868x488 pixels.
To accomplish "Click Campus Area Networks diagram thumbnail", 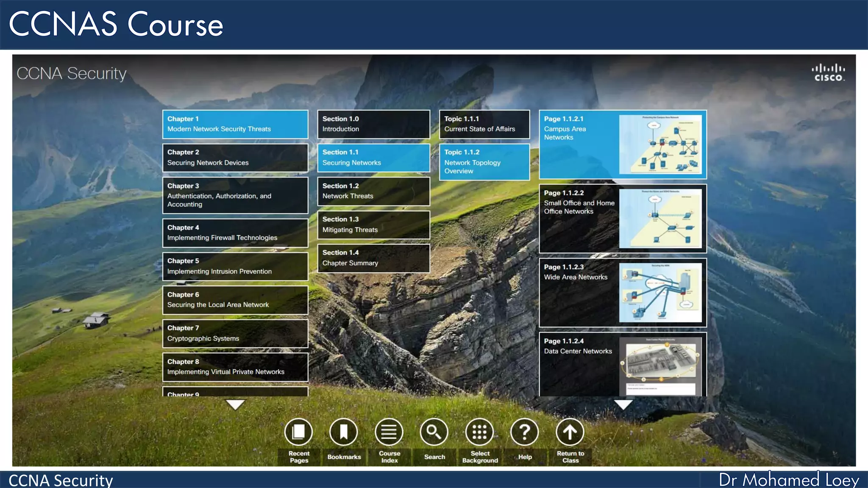I will (x=660, y=144).
